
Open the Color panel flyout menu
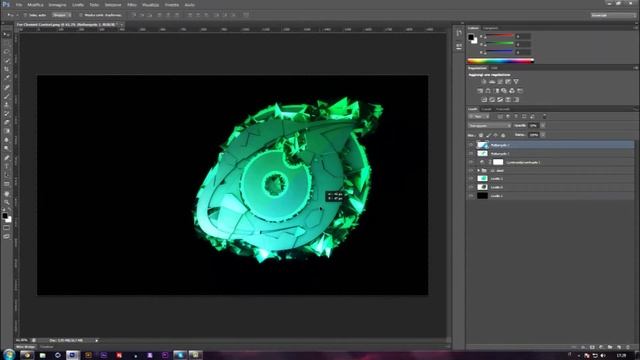pos(636,28)
